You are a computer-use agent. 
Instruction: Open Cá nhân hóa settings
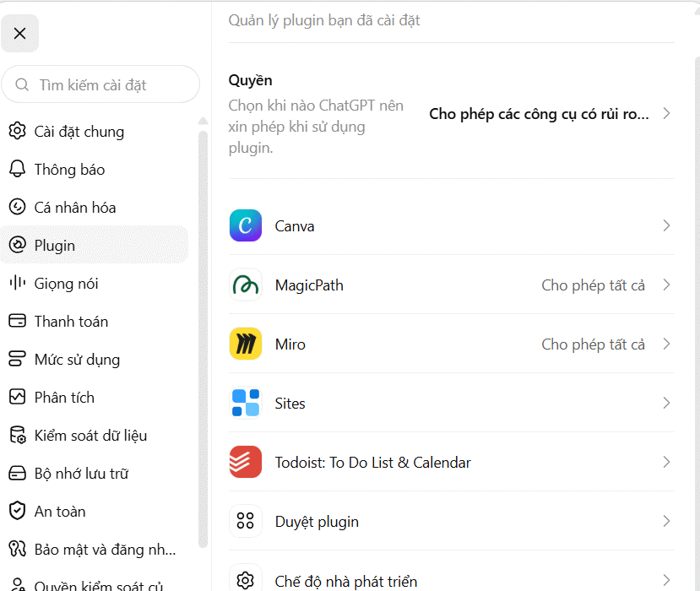click(x=95, y=207)
